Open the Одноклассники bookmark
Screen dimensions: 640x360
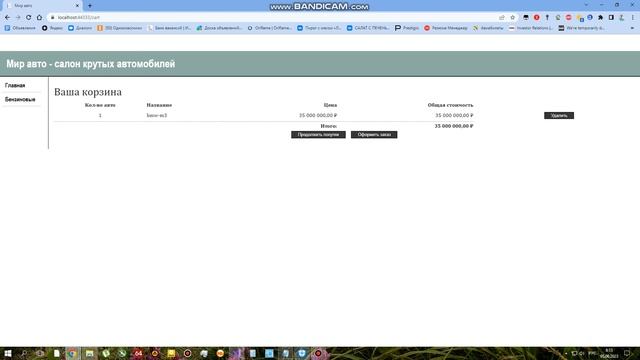[x=120, y=28]
